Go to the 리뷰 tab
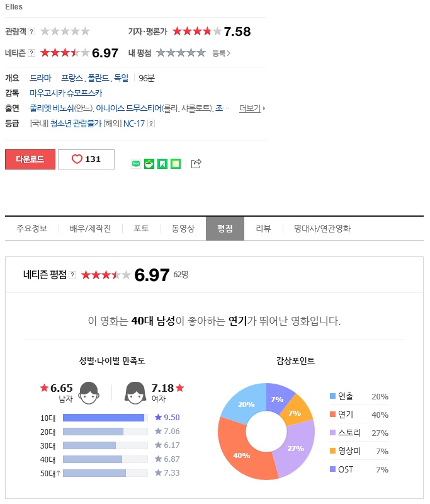Image resolution: width=430 pixels, height=504 pixels. [263, 229]
